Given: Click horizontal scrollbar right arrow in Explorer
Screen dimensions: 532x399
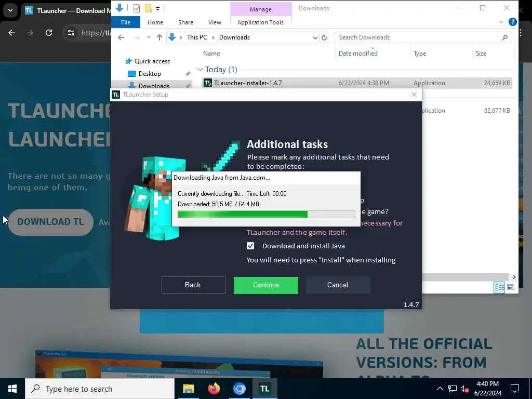Looking at the screenshot, I should click(514, 277).
